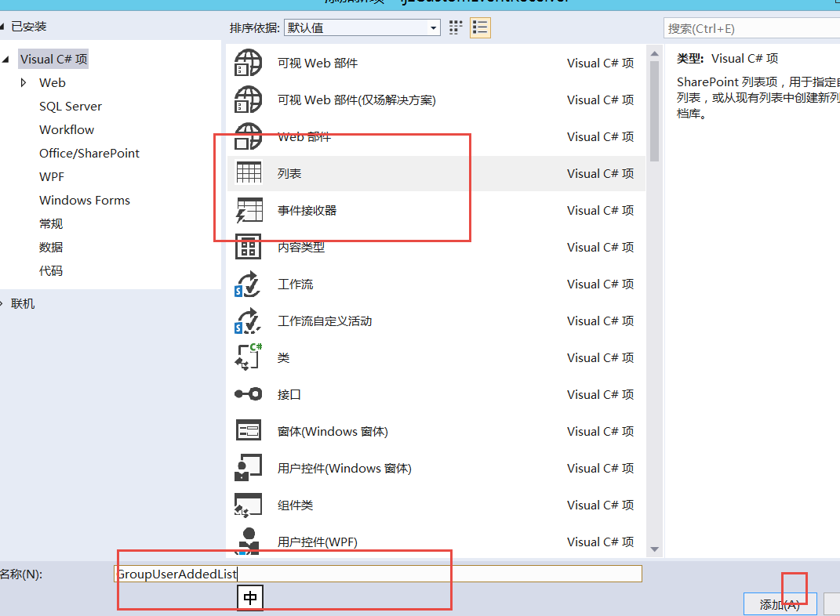Viewport: 840px width, 616px height.
Task: Select the 组件类 template name
Action: (295, 505)
